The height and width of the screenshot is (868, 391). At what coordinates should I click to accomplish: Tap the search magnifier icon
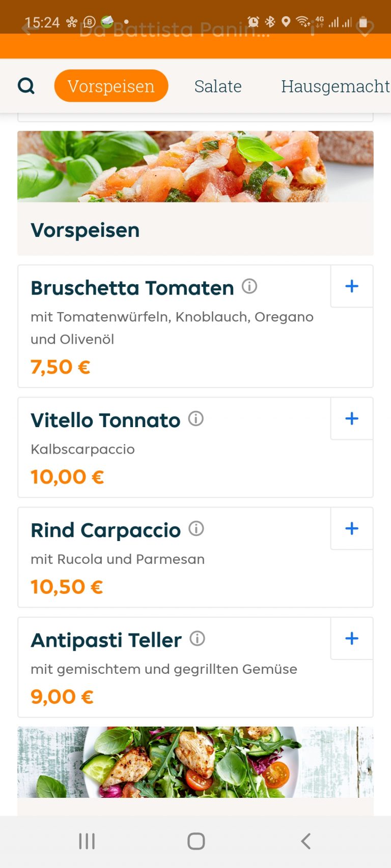click(26, 86)
